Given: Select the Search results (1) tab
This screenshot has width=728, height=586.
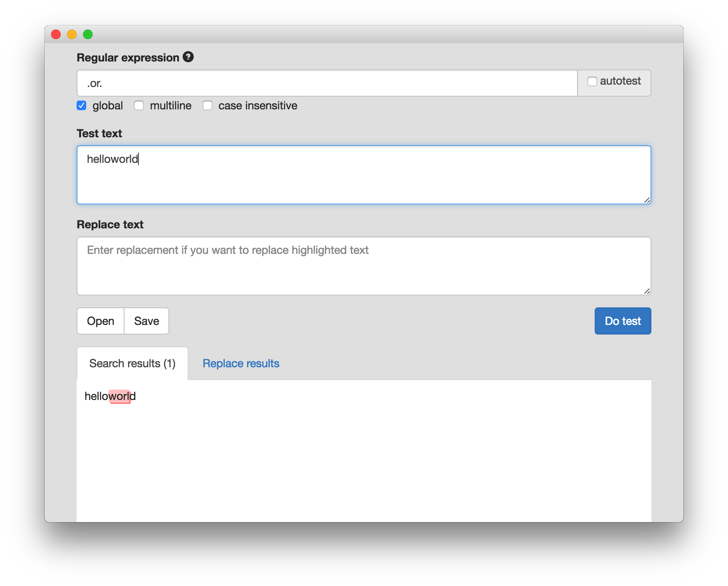Looking at the screenshot, I should (132, 363).
